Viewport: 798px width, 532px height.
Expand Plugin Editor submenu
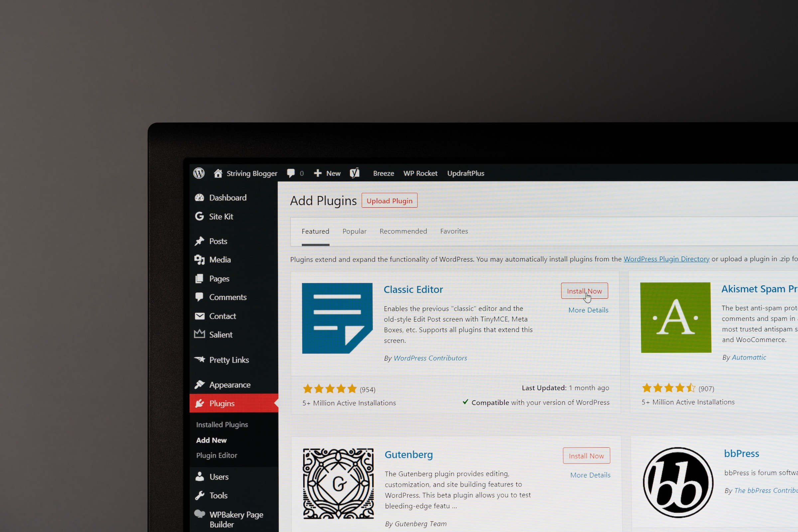point(217,454)
